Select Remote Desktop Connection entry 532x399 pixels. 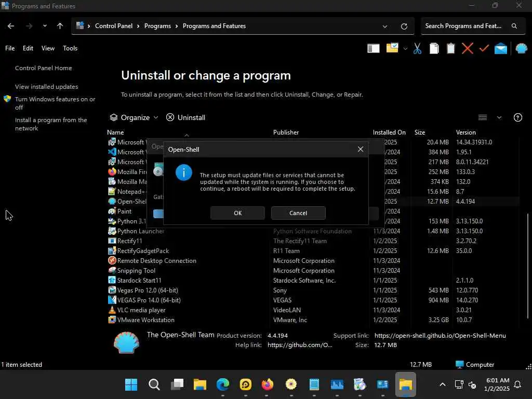313,261
